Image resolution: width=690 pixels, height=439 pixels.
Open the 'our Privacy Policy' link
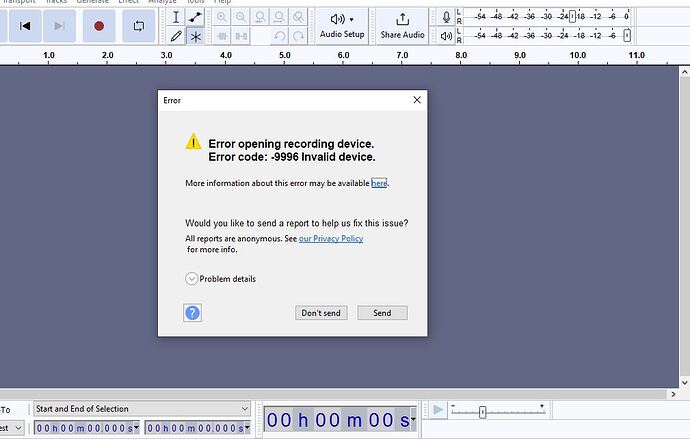(331, 239)
